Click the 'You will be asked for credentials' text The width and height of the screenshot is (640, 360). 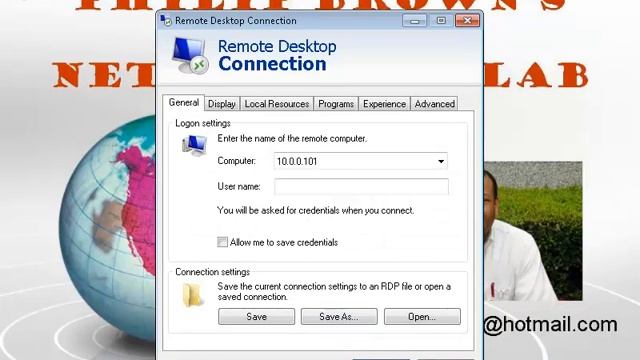(x=316, y=211)
